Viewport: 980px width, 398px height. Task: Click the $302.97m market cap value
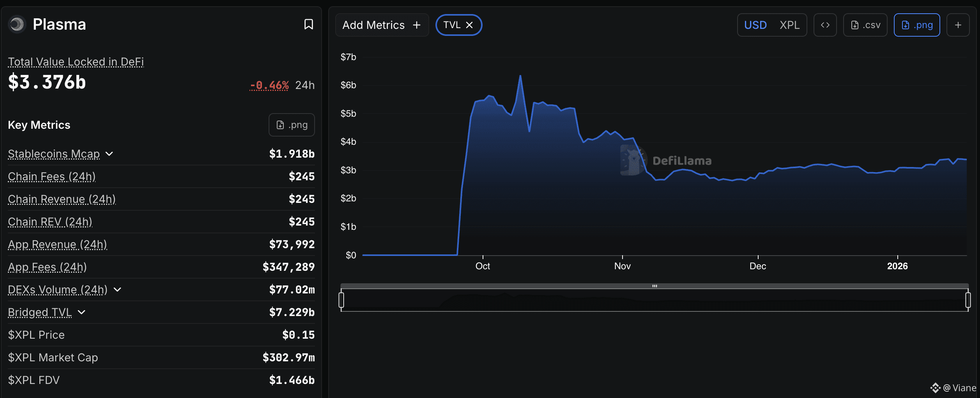(289, 357)
